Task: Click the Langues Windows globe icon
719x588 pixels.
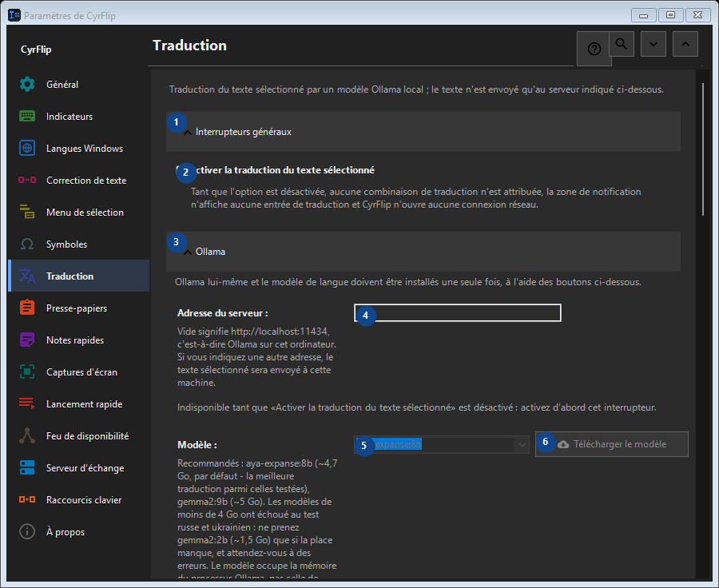Action: (x=27, y=148)
